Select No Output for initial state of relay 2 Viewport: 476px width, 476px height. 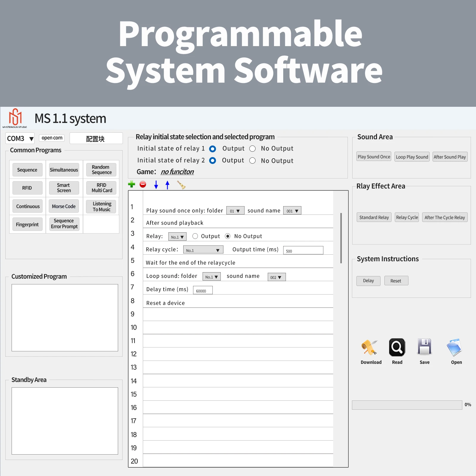point(253,161)
